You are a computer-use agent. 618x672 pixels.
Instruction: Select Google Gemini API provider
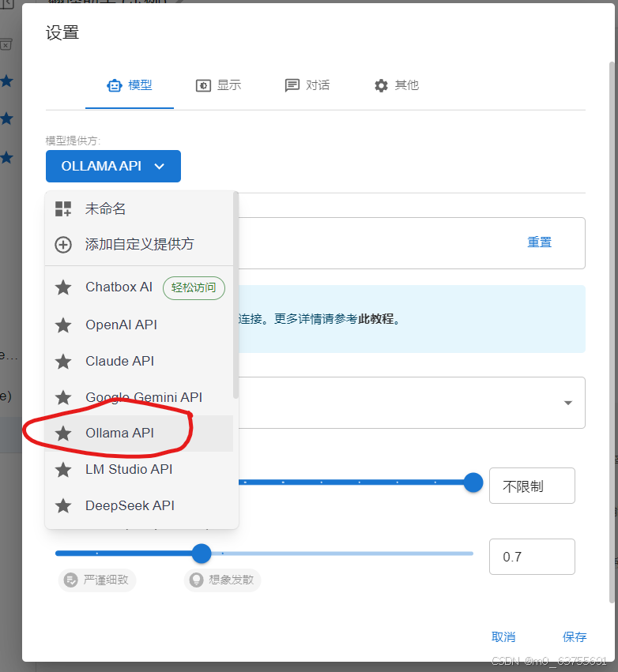click(139, 397)
